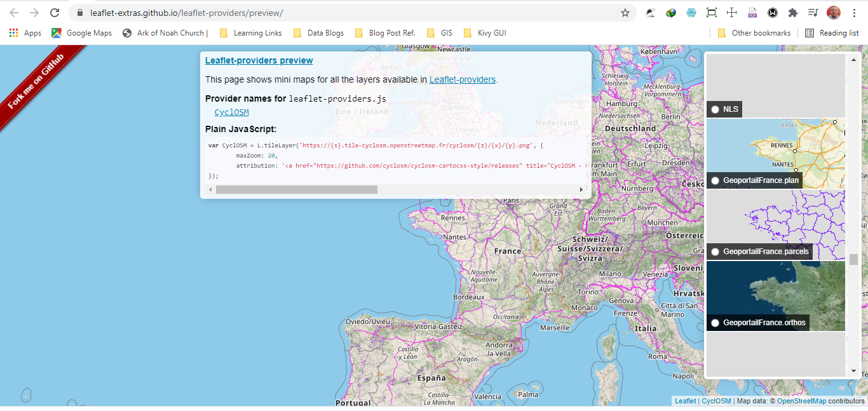Click the Plain JavaScript heading text

coord(241,129)
